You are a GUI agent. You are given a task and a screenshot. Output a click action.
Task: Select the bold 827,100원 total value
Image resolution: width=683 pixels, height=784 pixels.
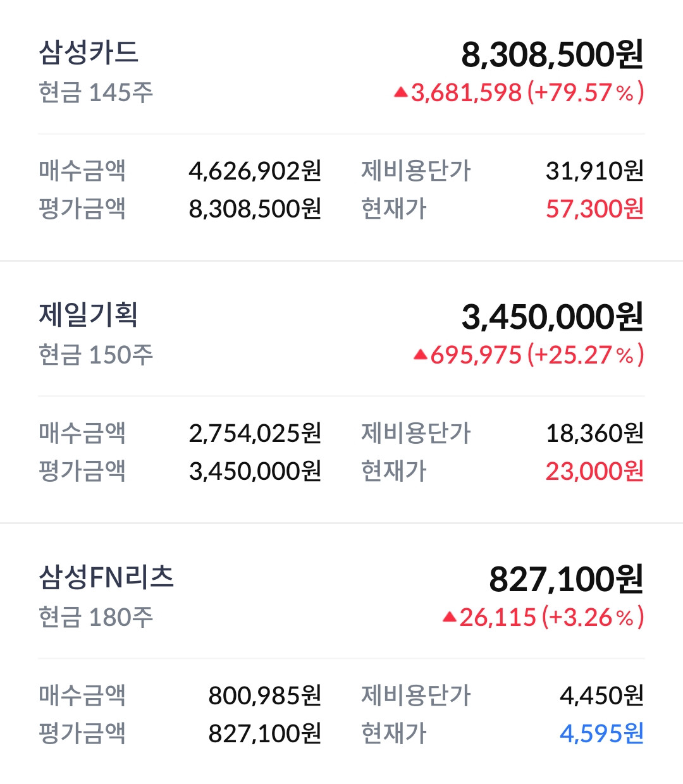coord(566,580)
